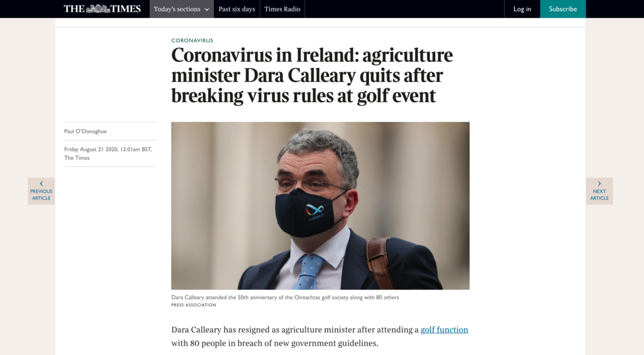The image size is (644, 355).
Task: Click the Press Association photo credit
Action: [x=194, y=305]
